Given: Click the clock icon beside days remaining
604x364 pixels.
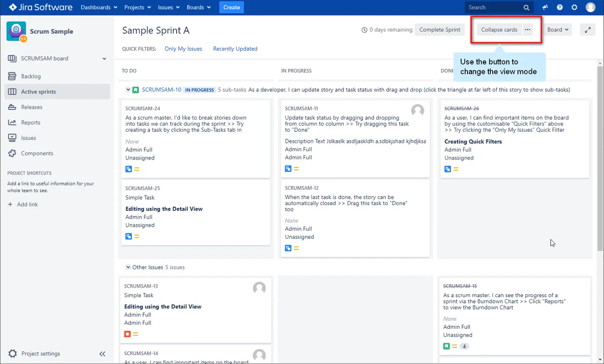Looking at the screenshot, I should click(x=364, y=30).
